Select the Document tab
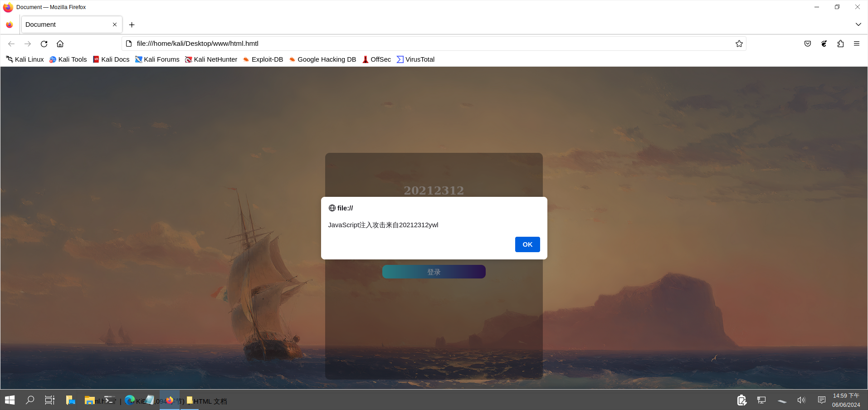The height and width of the screenshot is (410, 868). pos(71,24)
